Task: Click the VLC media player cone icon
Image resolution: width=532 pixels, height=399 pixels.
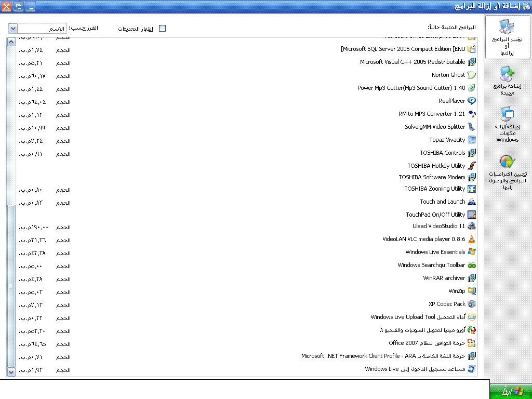Action: pos(472,239)
